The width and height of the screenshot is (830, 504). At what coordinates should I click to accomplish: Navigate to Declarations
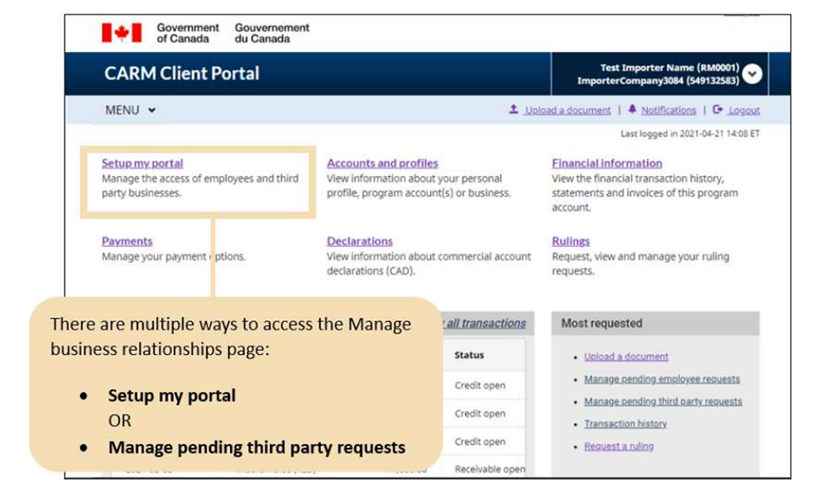pyautogui.click(x=359, y=242)
